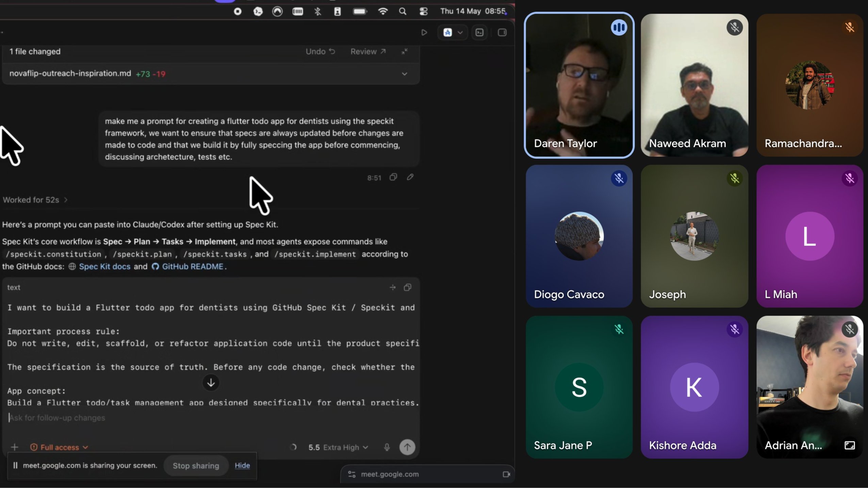868x488 pixels.
Task: Open site settings icon next to meet.google.com
Action: [352, 474]
